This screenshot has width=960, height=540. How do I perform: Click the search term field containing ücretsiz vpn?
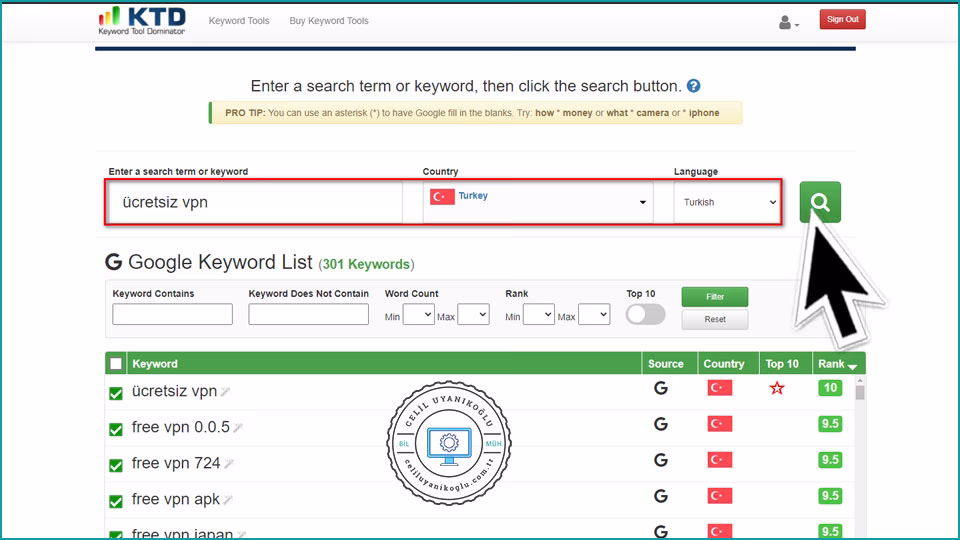[x=255, y=202]
